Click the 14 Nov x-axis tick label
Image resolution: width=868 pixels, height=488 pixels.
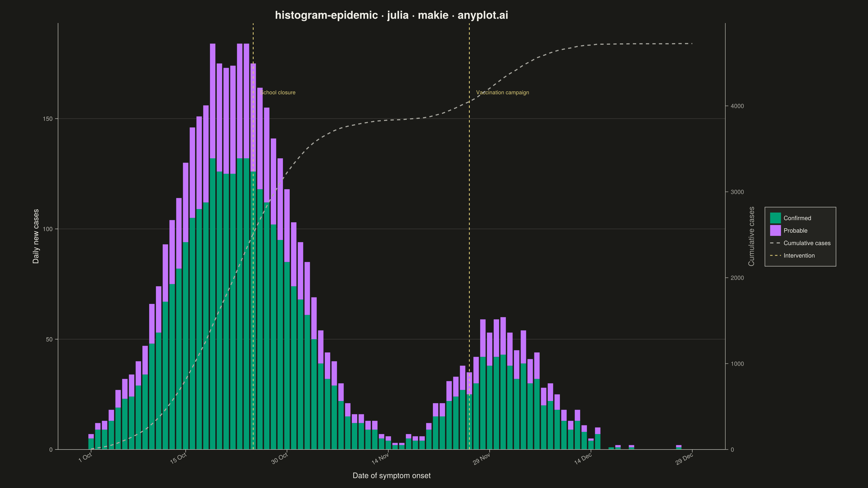(380, 459)
